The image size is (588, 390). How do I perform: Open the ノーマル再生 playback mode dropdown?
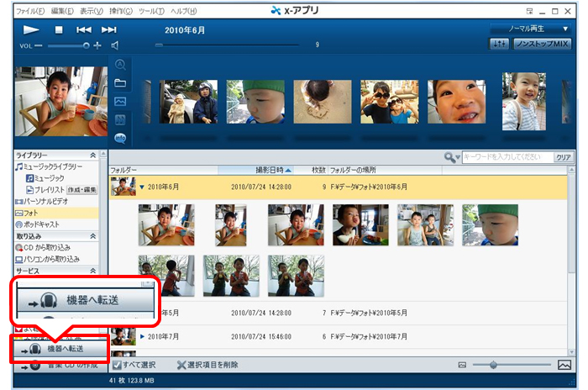pos(531,29)
